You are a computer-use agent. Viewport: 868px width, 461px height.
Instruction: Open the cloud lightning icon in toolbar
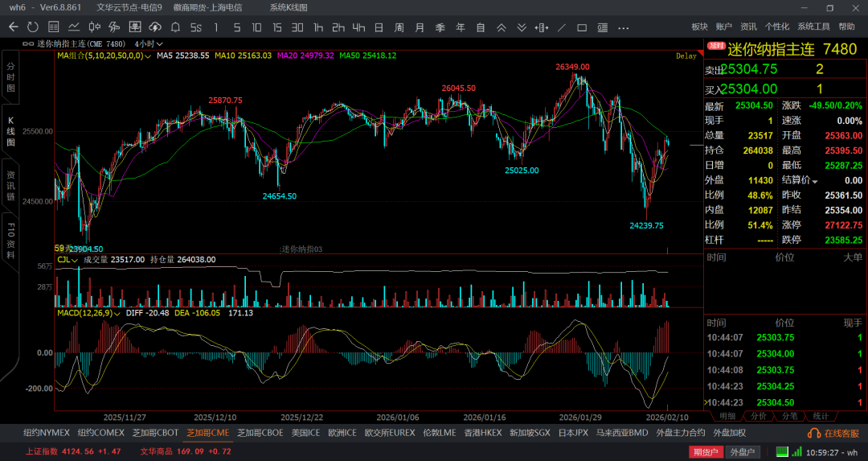(155, 27)
